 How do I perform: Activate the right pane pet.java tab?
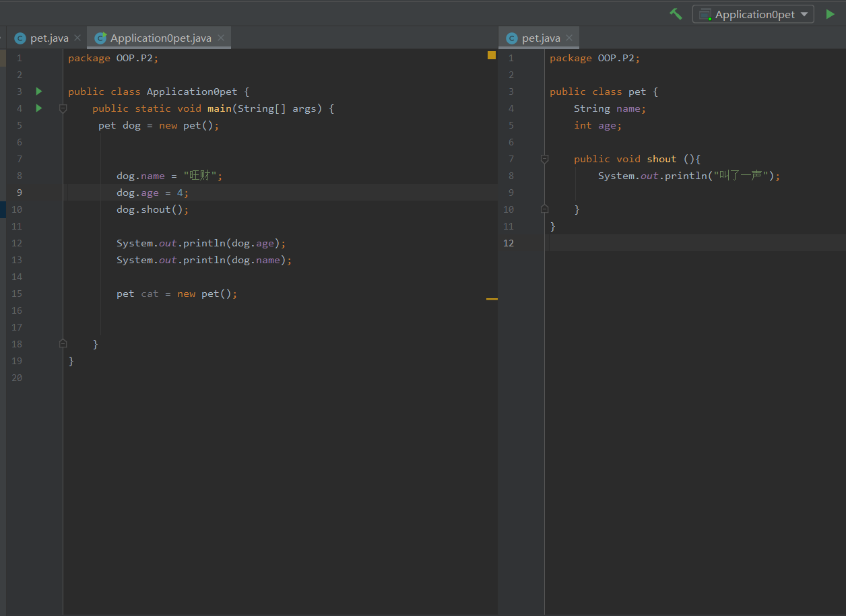[540, 38]
